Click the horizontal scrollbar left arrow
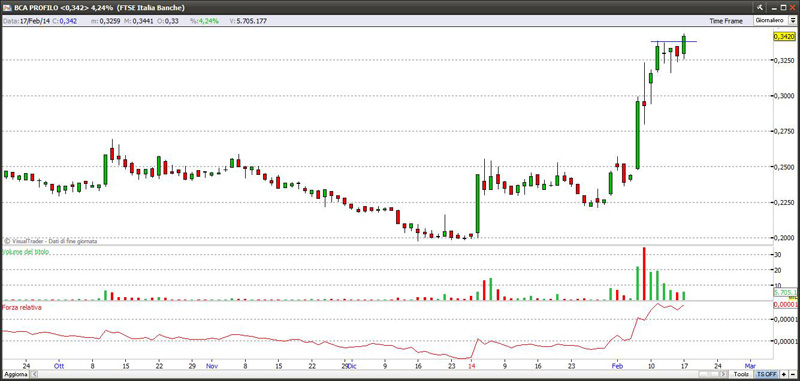 34,375
